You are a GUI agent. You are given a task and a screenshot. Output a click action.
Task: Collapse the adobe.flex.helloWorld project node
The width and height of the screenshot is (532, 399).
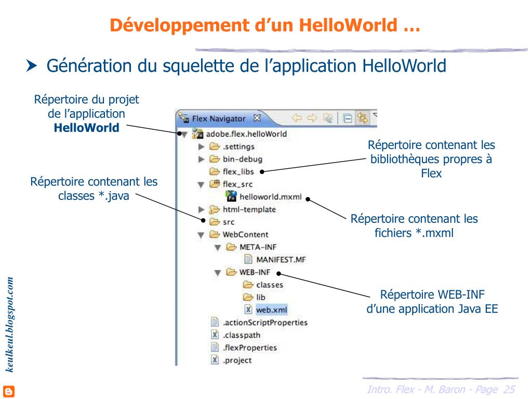tap(184, 135)
